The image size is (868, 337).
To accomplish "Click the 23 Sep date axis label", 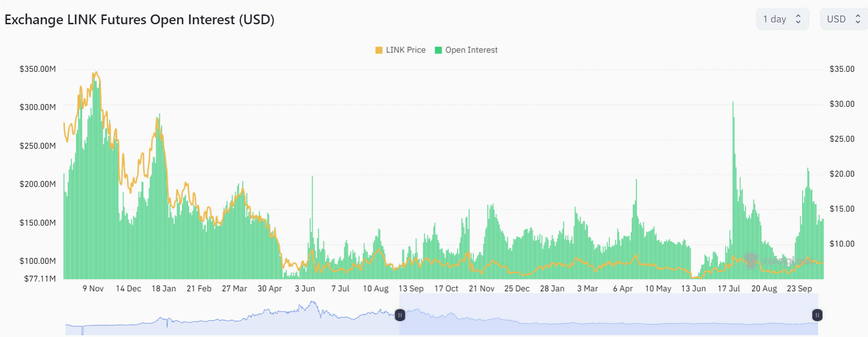I will click(799, 289).
